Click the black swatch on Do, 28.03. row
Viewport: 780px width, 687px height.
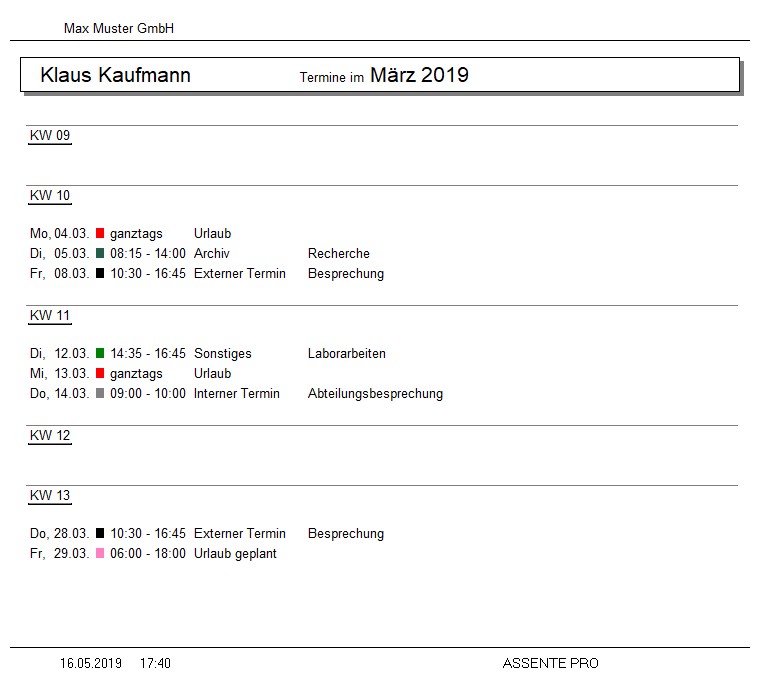pyautogui.click(x=100, y=533)
